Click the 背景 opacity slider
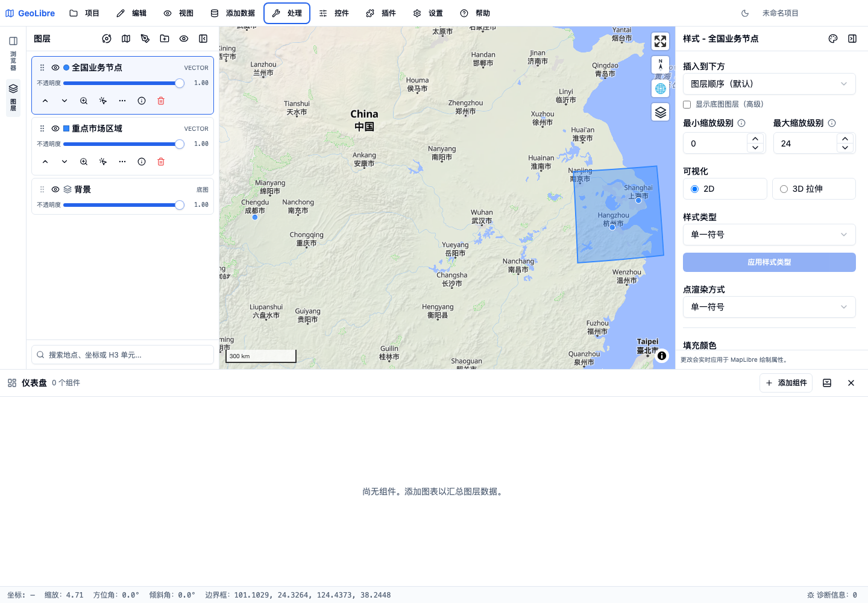Viewport: 868px width, 603px height. [x=124, y=205]
